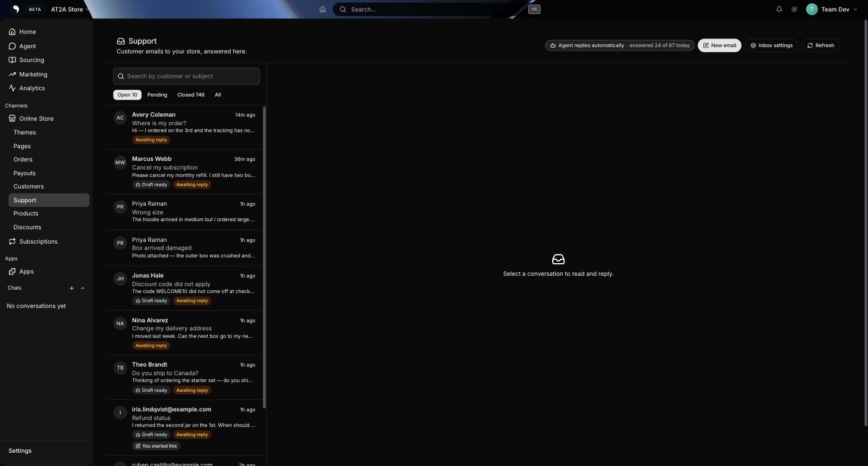Collapse the Chats section chevron
The width and height of the screenshot is (868, 466).
click(83, 288)
